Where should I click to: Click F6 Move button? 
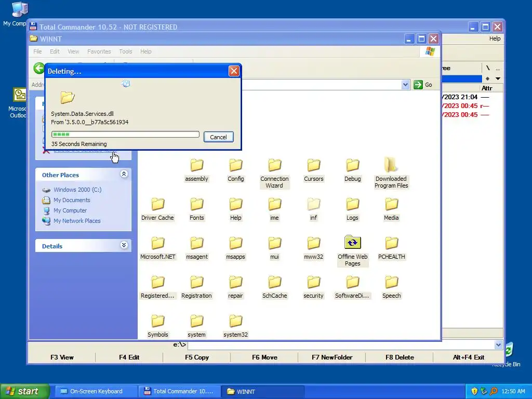(x=264, y=357)
